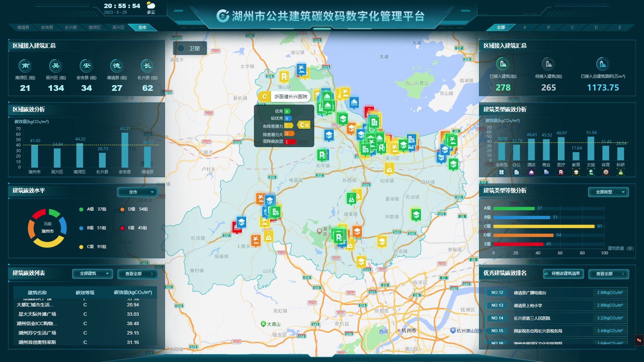Click the 安吉县 bar valued 63.31
Image resolution: width=644 pixels, height=362 pixels.
[125, 150]
